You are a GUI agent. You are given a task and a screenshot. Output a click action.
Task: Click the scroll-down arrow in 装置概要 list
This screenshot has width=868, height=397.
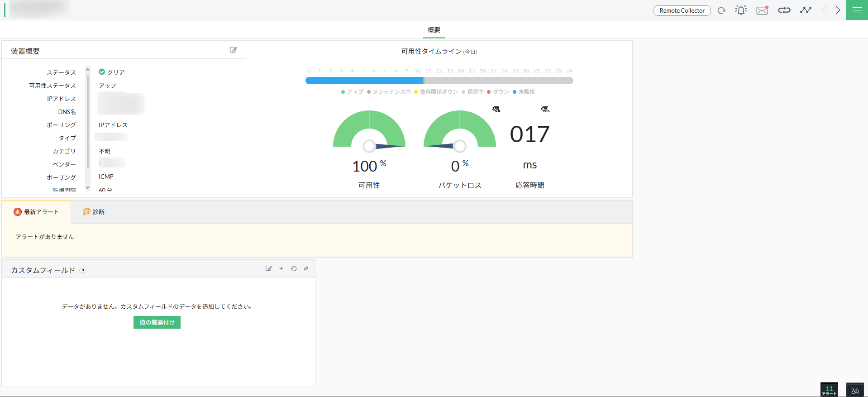[x=88, y=188]
